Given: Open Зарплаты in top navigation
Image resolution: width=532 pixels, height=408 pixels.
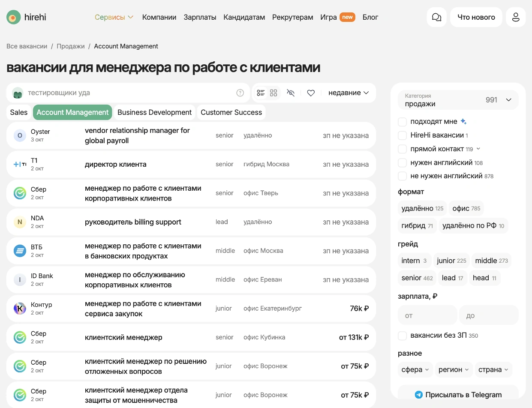Looking at the screenshot, I should [x=200, y=17].
